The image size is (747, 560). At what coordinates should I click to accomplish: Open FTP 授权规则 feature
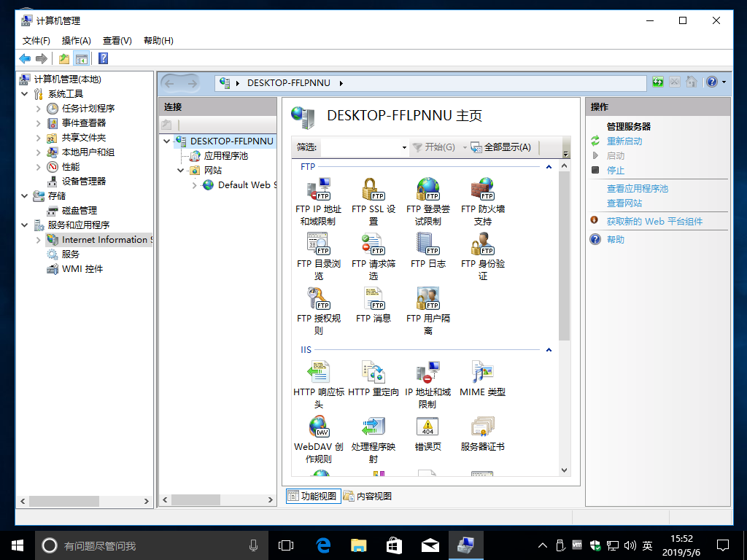[x=318, y=311]
